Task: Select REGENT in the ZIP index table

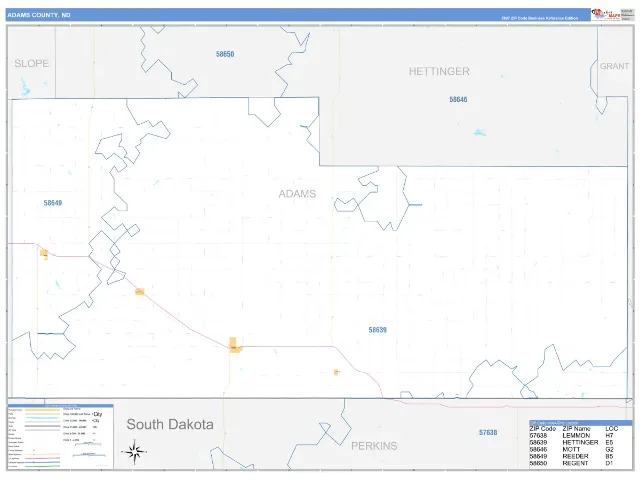Action: click(x=576, y=464)
